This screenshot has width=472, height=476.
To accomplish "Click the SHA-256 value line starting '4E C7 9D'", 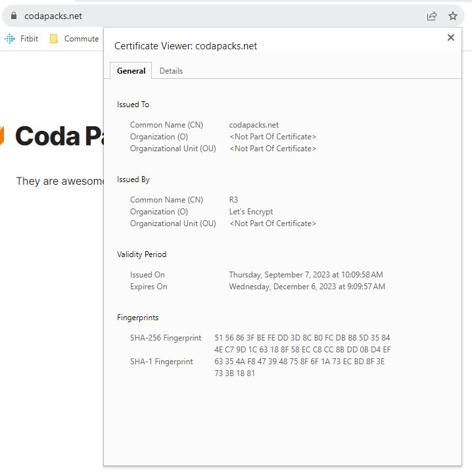I will point(302,350).
